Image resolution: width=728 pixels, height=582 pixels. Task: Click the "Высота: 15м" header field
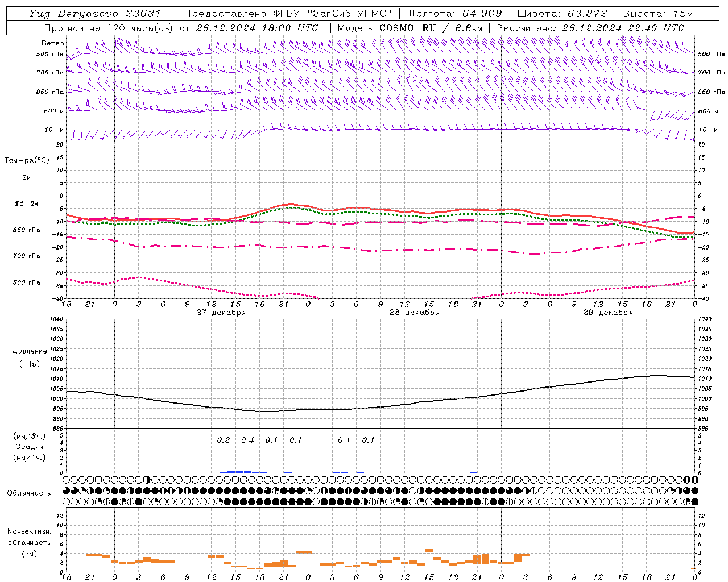658,14
